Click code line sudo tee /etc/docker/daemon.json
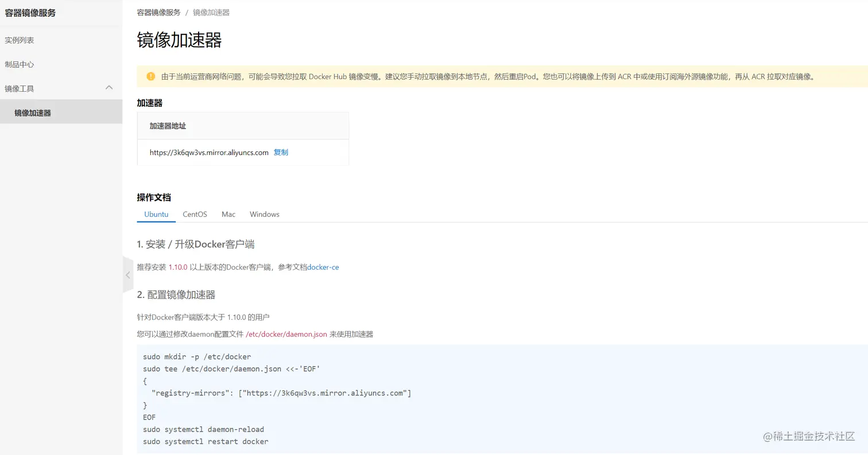Image resolution: width=868 pixels, height=455 pixels. click(x=231, y=368)
